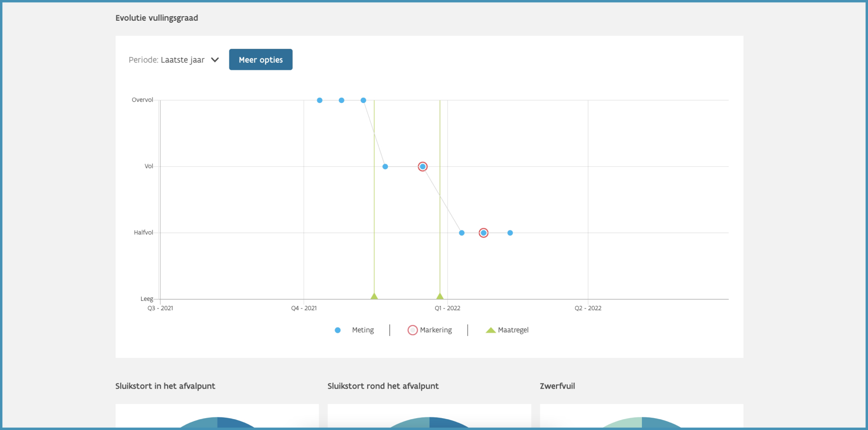Viewport: 868px width, 430px height.
Task: Click the blue Meting legend dot icon
Action: coord(338,330)
